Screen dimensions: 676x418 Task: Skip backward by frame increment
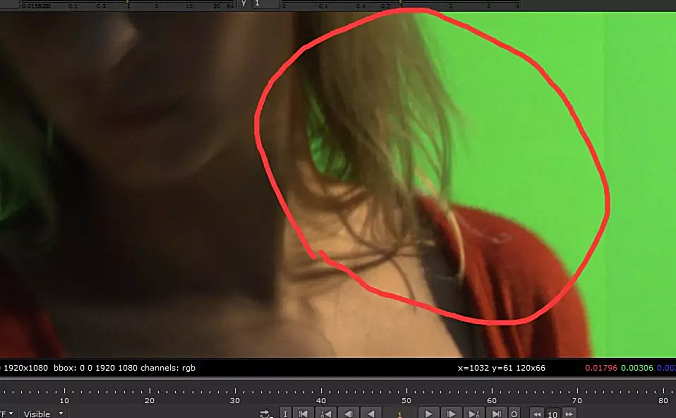coord(536,412)
